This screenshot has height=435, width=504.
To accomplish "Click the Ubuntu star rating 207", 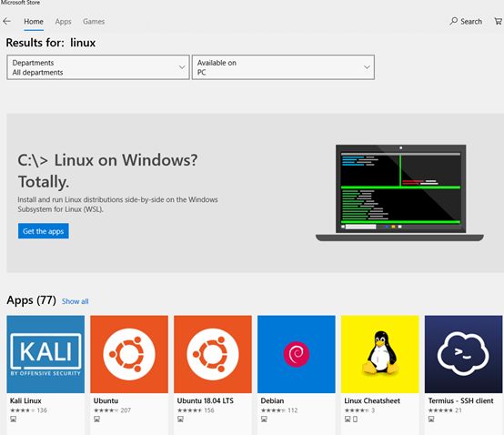I will [x=112, y=410].
